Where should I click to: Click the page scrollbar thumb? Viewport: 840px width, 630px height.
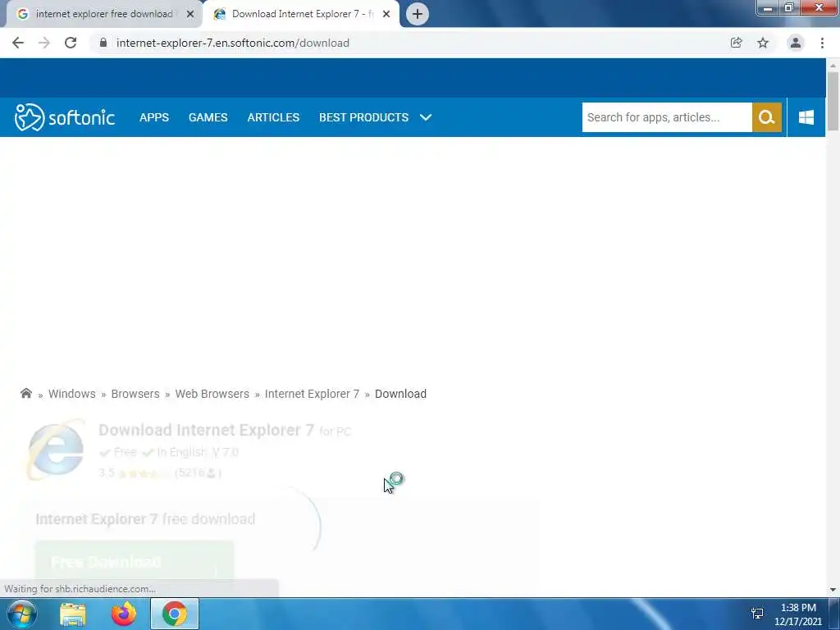coord(833,101)
